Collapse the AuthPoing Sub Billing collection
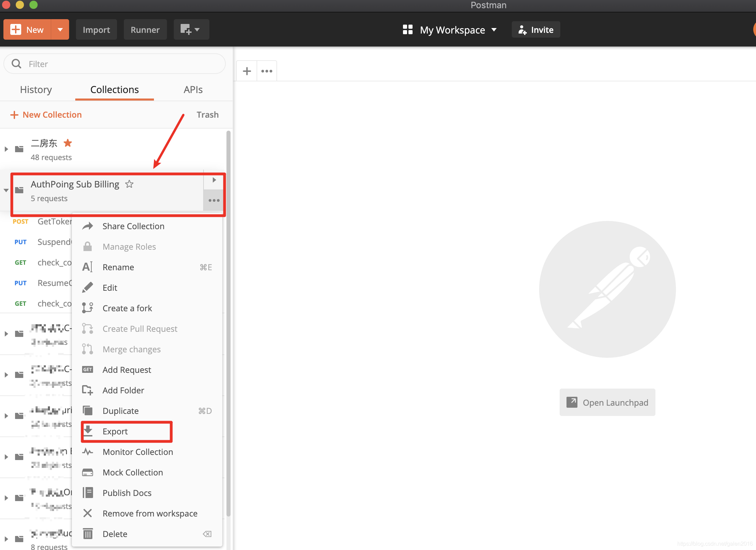Screen dimensions: 756x550 6,190
